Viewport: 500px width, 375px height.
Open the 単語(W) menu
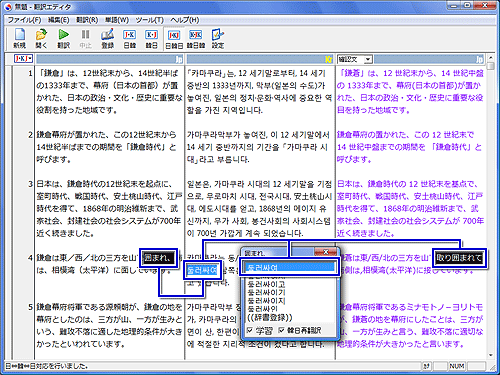tap(117, 20)
